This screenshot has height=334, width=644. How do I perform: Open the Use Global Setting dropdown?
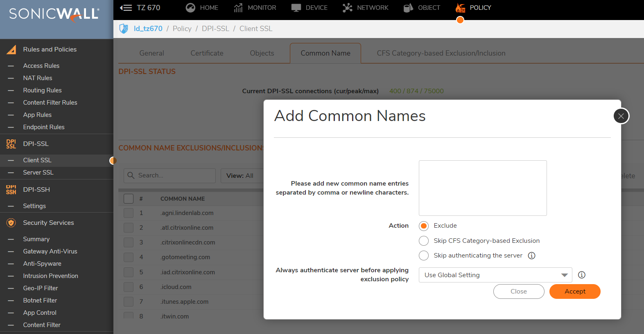point(495,275)
